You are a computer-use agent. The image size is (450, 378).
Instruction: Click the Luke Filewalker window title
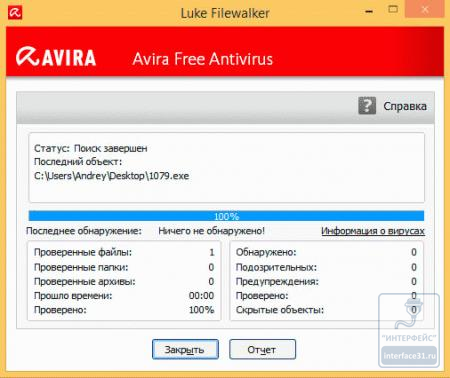[225, 13]
